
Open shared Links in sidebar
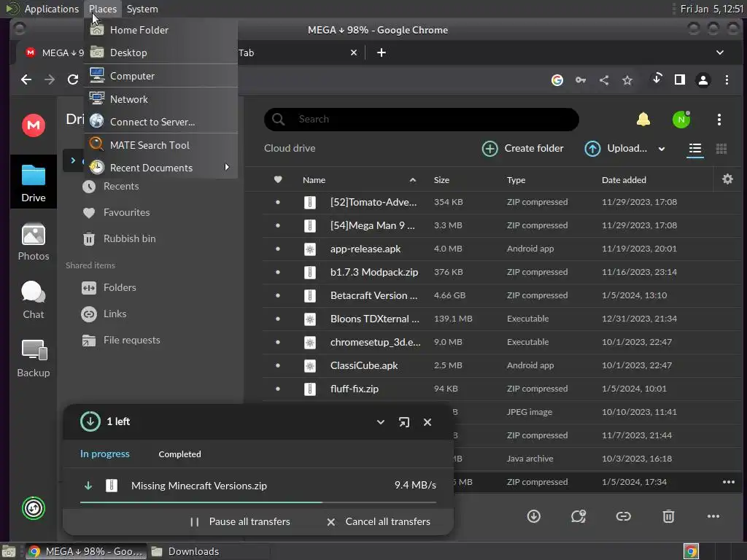[x=104, y=314]
